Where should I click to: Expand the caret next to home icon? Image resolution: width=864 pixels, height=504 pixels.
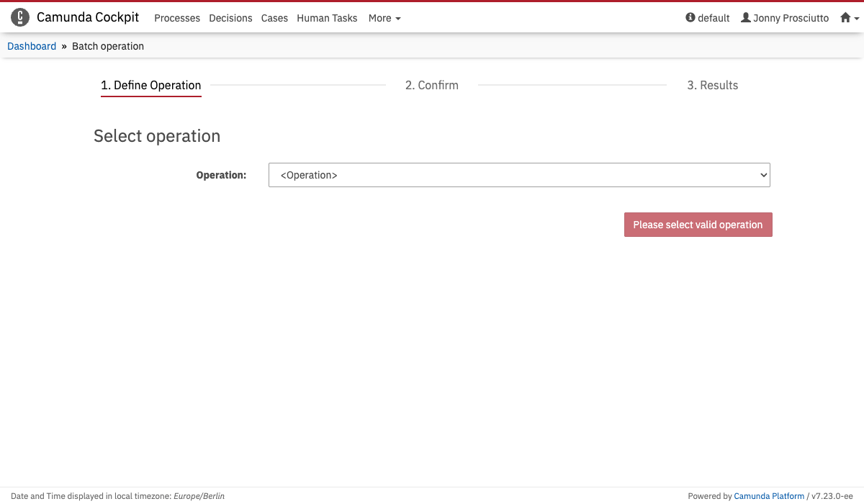(x=856, y=19)
